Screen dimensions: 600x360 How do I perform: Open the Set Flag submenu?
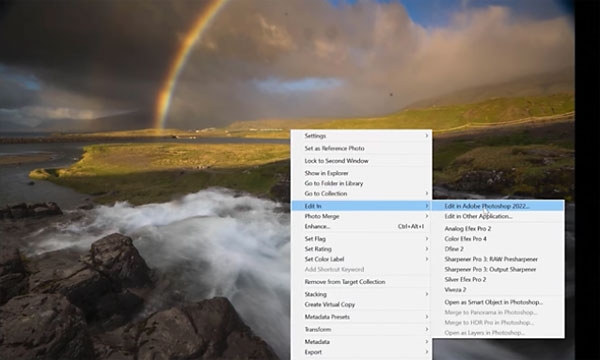(x=361, y=239)
